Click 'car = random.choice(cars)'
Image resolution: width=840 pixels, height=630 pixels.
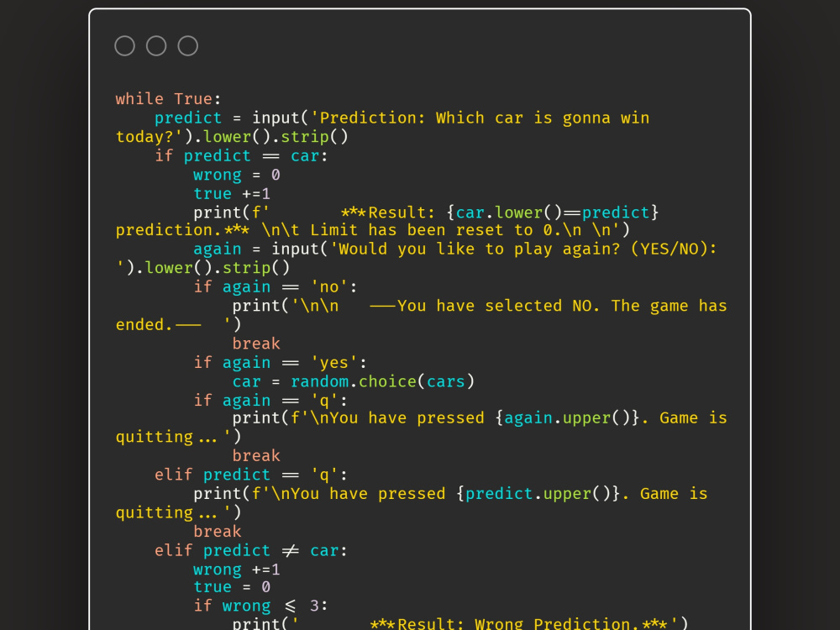point(353,381)
